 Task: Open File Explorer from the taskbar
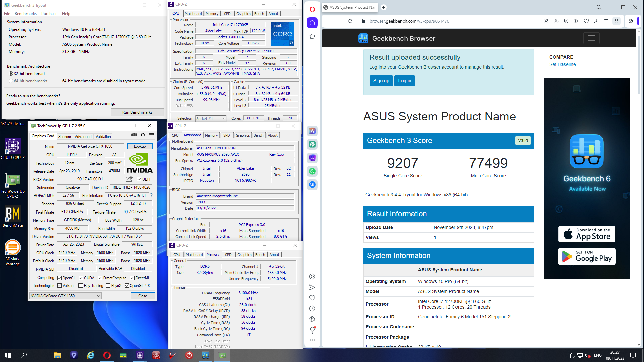point(58,355)
